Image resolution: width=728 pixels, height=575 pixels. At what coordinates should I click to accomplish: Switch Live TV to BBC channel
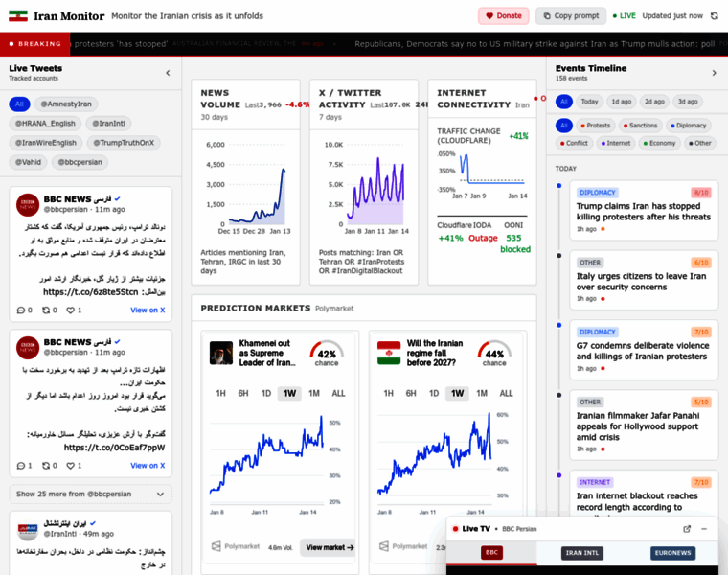coord(491,553)
